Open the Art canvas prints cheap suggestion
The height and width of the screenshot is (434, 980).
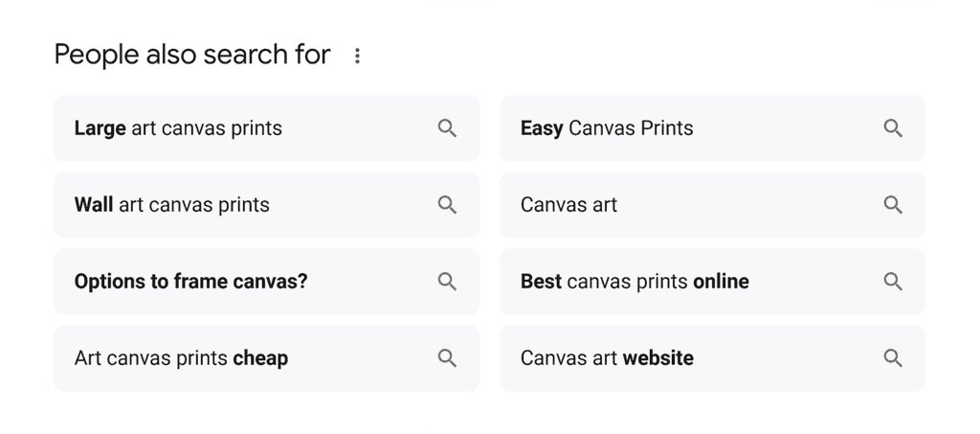coord(181,358)
